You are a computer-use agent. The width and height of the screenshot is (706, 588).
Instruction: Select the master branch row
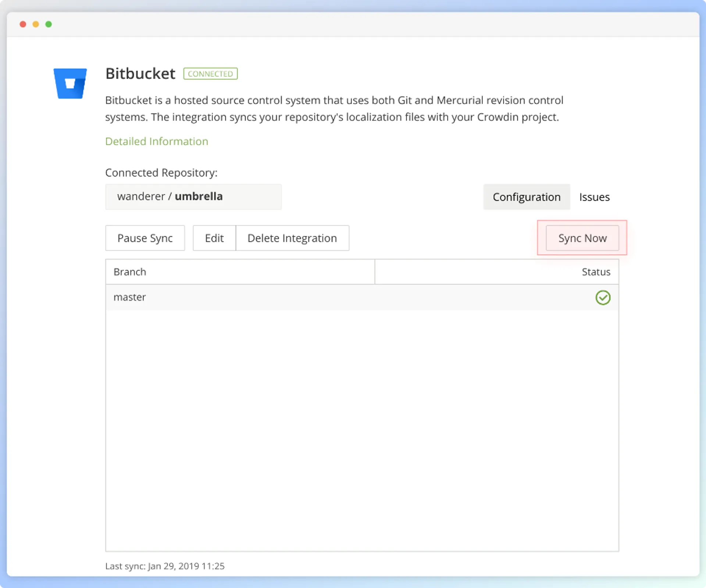pos(362,297)
